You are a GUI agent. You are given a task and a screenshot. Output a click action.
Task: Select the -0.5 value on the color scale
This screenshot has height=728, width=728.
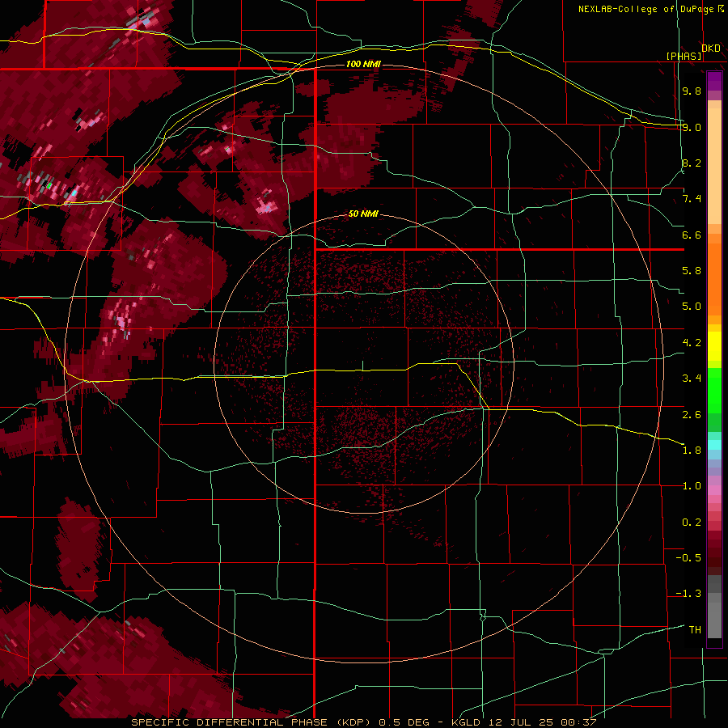tap(688, 558)
